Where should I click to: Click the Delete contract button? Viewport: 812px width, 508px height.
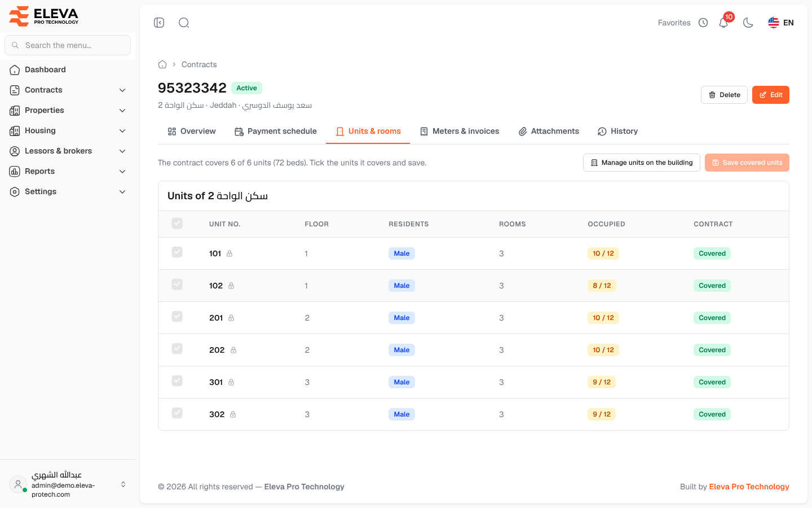point(724,95)
